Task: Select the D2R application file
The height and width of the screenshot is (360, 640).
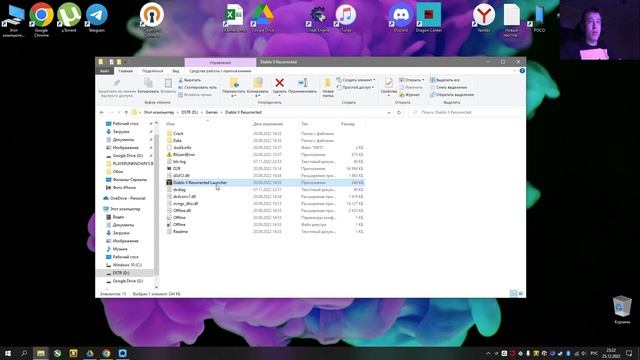Action: pyautogui.click(x=177, y=169)
